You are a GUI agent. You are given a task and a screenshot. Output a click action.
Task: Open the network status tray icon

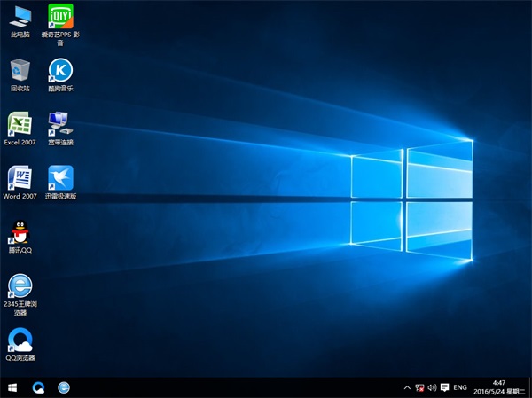[x=419, y=387]
